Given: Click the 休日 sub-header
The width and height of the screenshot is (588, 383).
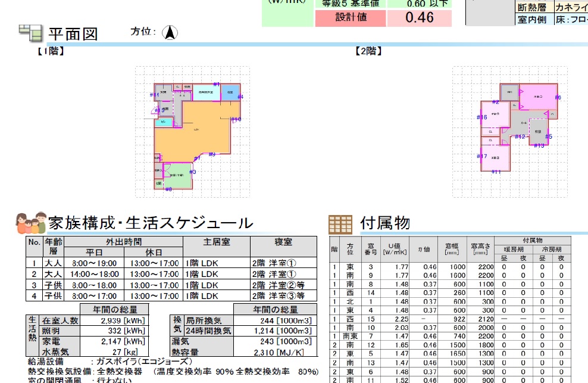Looking at the screenshot, I should point(154,252).
